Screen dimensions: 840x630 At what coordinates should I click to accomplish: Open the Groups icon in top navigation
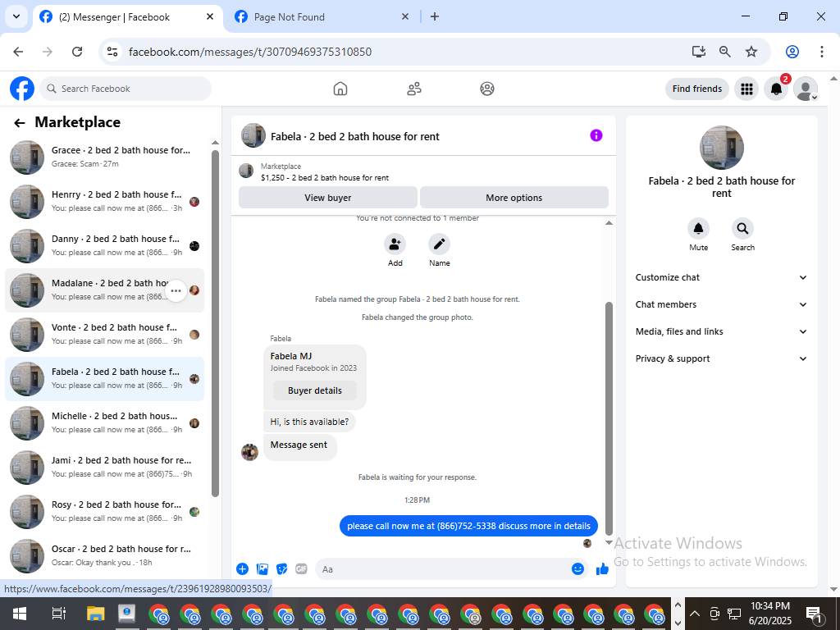(x=487, y=89)
